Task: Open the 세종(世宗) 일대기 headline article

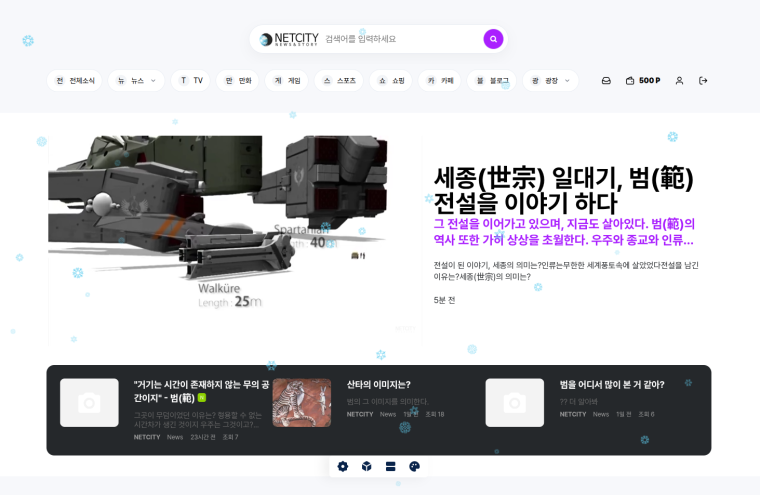Action: coord(562,190)
